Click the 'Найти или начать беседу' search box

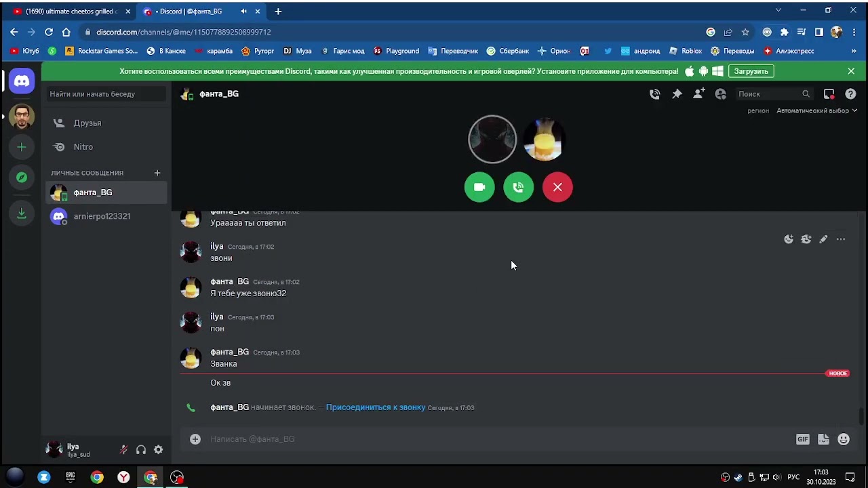point(106,94)
